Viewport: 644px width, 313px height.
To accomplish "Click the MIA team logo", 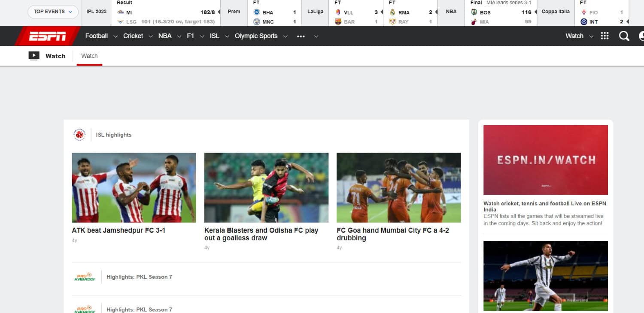I will (x=474, y=22).
